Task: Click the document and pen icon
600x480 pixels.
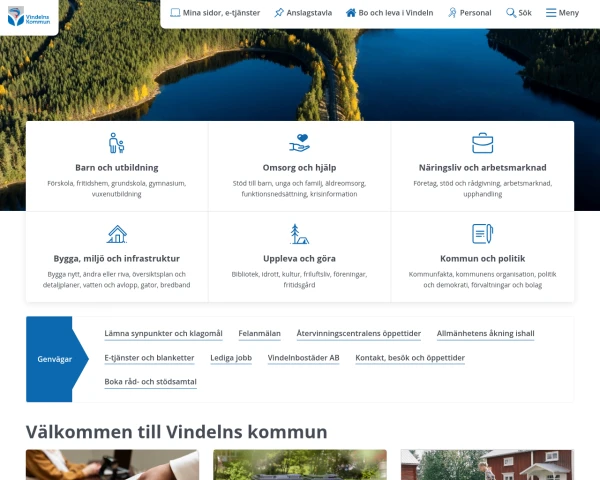Action: 483,234
